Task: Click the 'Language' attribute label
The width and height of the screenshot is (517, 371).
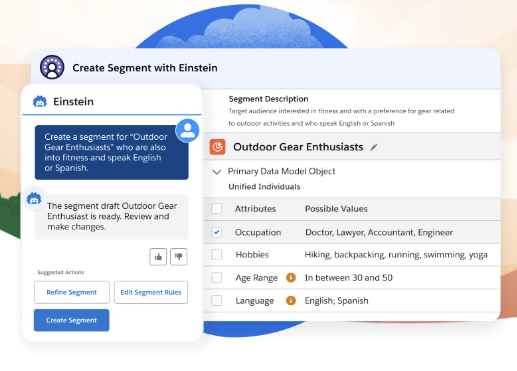Action: [x=255, y=301]
